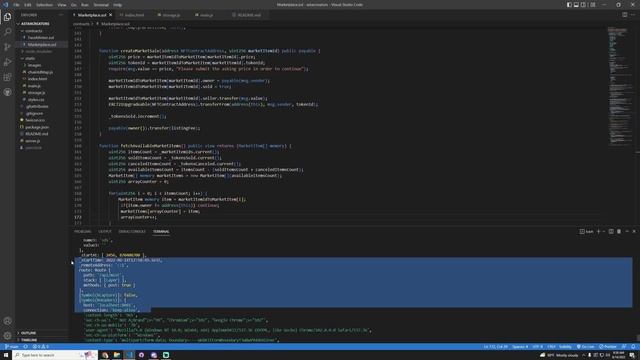Open styles.css from the Explorer tree
This screenshot has height=360, width=640.
tap(36, 100)
